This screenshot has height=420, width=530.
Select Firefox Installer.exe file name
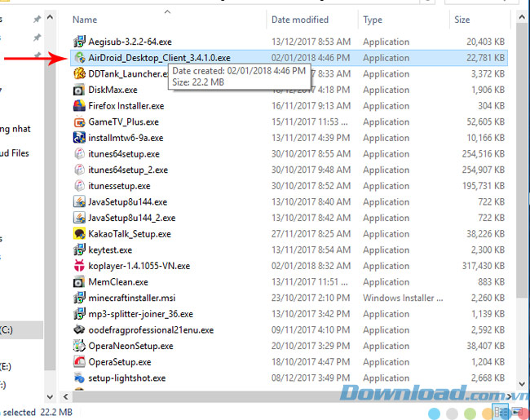pos(126,106)
